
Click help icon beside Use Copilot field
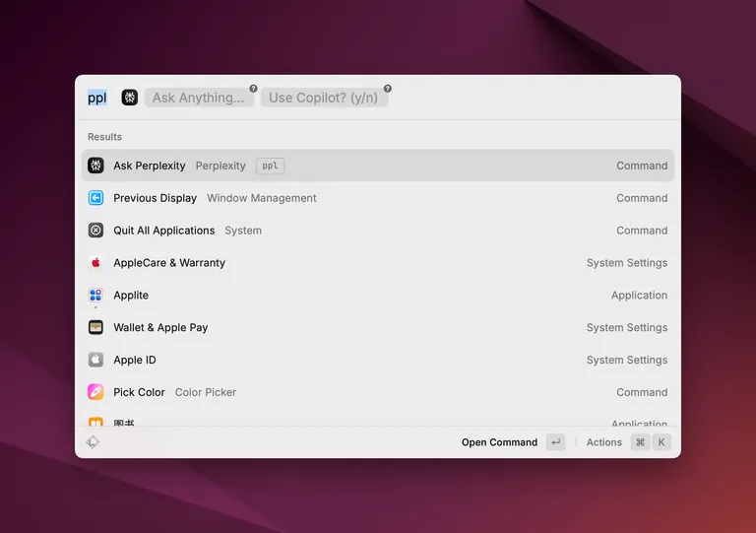(387, 89)
